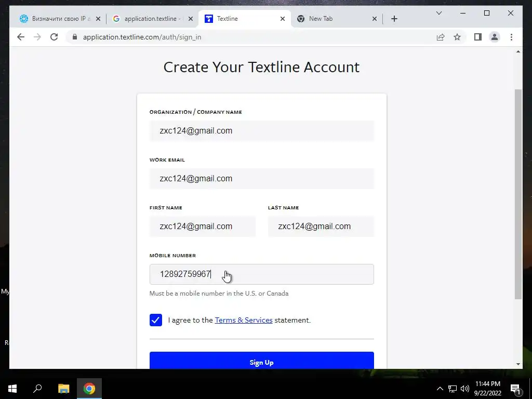Focus the Work Email field
The image size is (532, 399).
(x=262, y=179)
